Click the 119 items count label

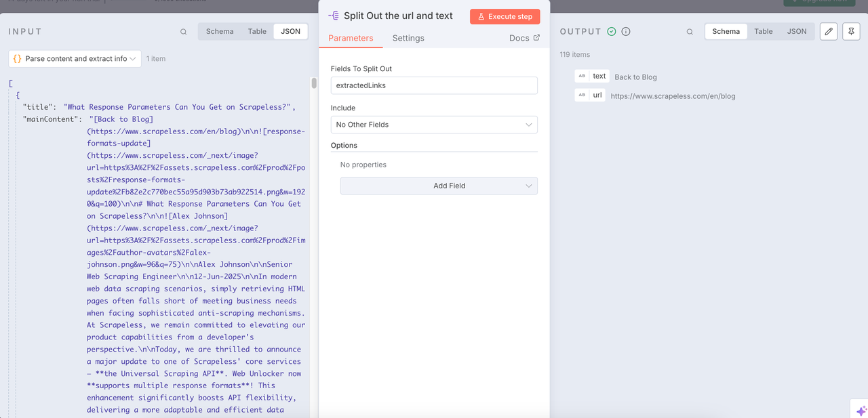pos(575,54)
